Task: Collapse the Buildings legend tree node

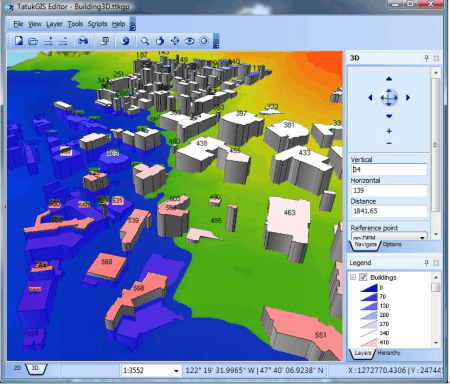Action: click(353, 277)
